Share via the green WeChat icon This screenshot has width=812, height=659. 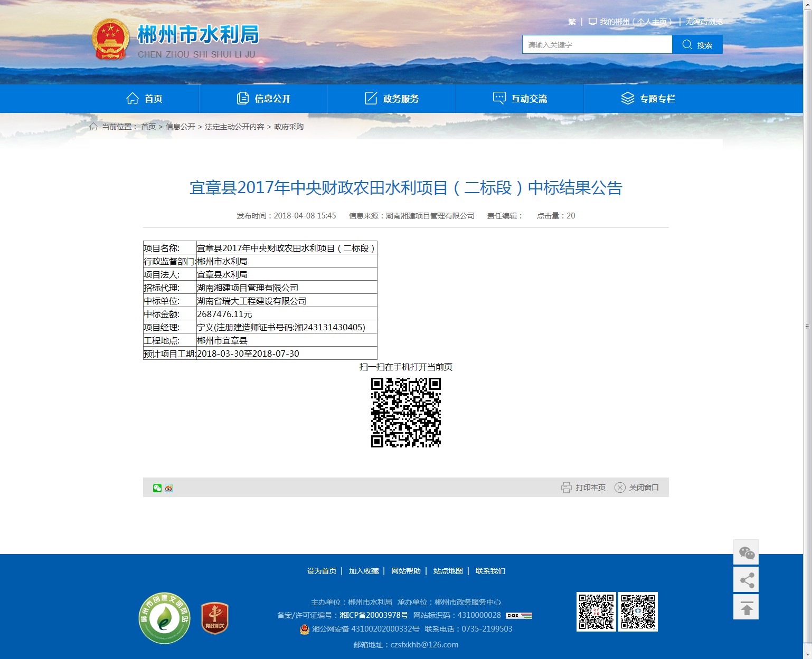pyautogui.click(x=157, y=488)
